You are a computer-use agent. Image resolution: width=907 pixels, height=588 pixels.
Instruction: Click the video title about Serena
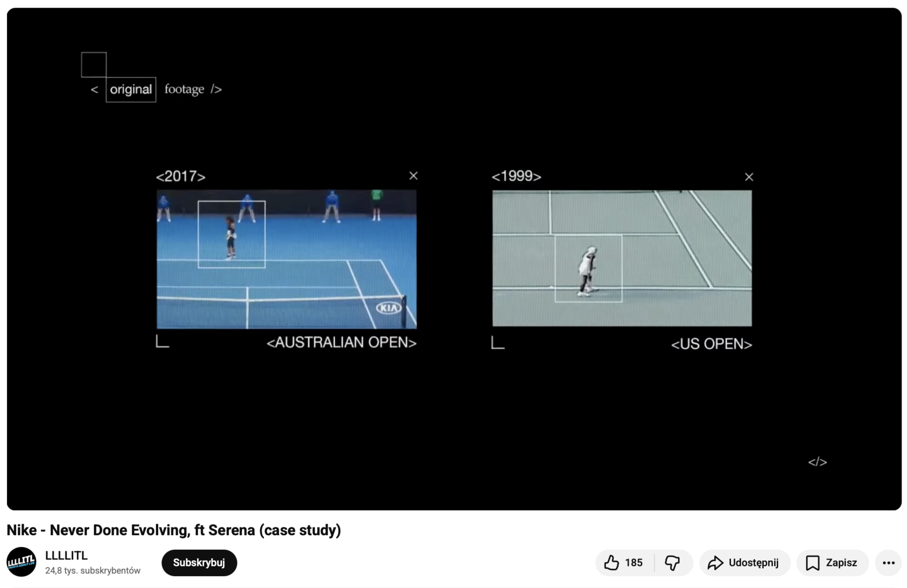coord(174,530)
